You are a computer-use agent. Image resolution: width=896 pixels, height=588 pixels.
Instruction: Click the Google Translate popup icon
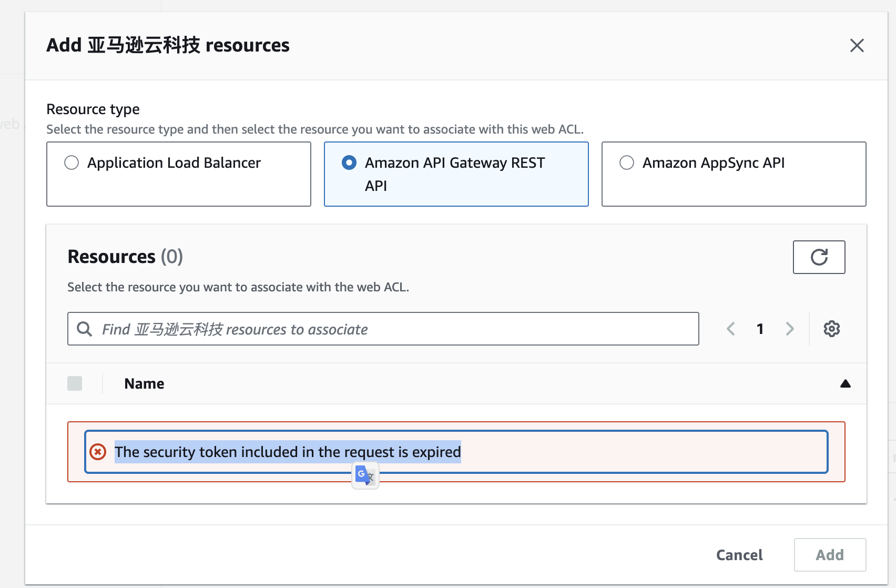coord(365,475)
